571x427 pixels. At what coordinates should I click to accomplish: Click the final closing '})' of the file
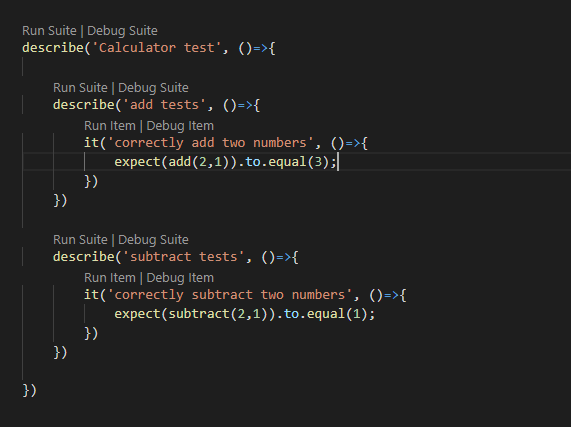29,390
